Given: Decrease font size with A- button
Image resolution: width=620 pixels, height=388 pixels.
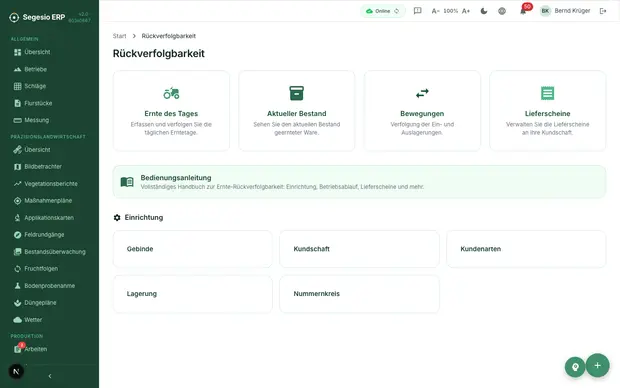Looking at the screenshot, I should tap(435, 11).
